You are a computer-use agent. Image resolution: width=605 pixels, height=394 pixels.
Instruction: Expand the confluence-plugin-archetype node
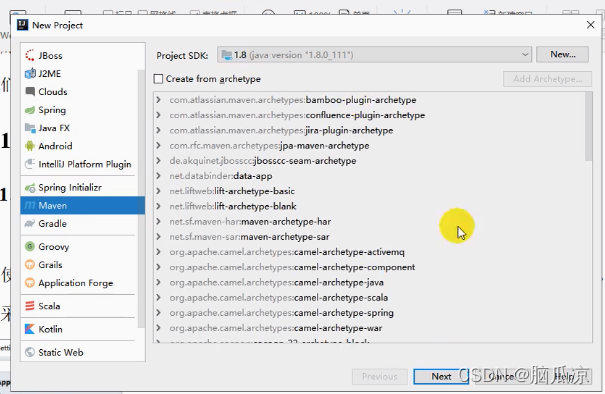(x=158, y=115)
